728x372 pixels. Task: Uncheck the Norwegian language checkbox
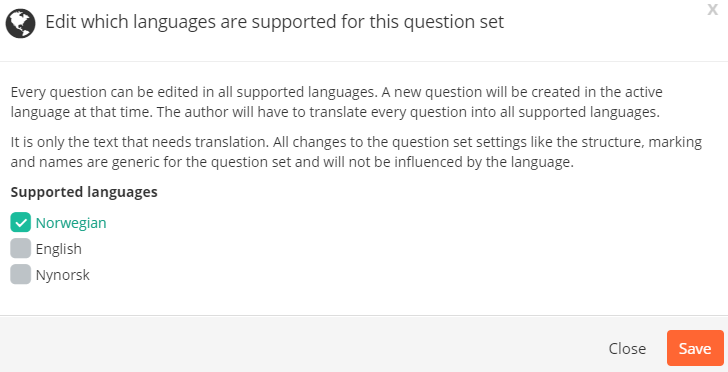tap(20, 222)
